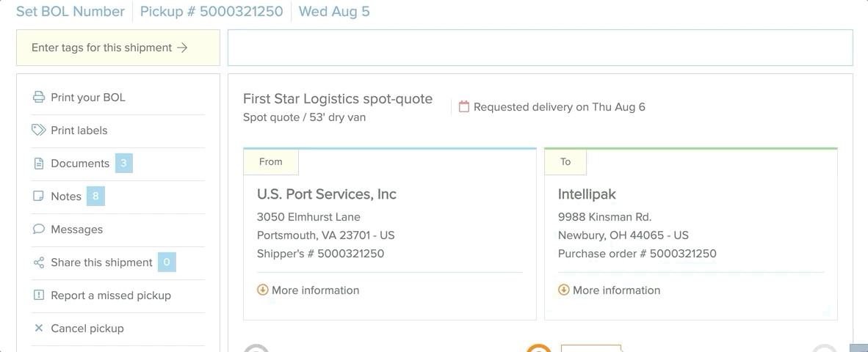Click the share icon for this shipment
This screenshot has width=868, height=352.
tap(39, 263)
